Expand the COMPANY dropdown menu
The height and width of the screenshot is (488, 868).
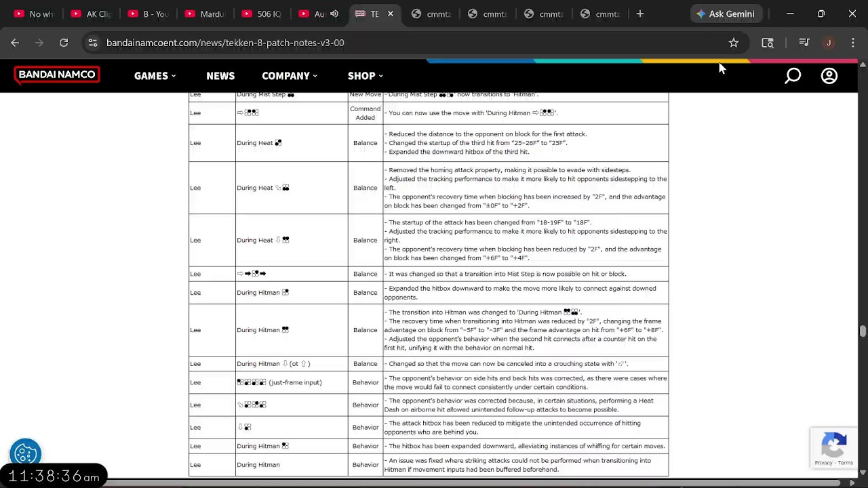point(290,76)
